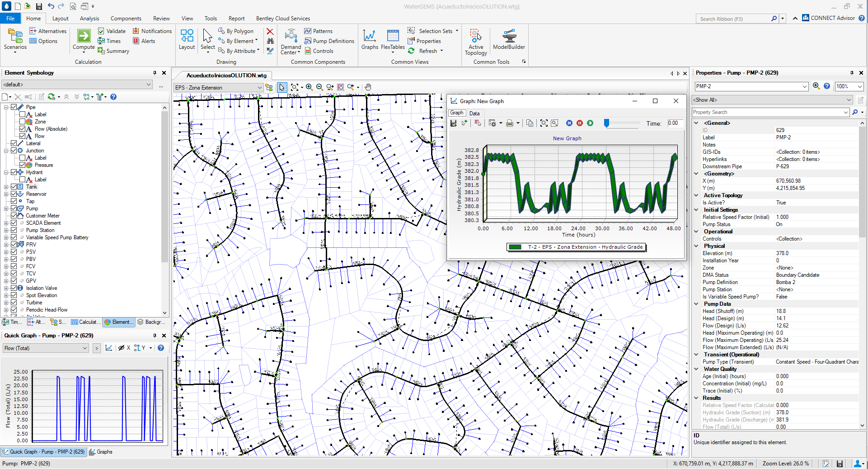
Task: Activate the Select arrow tool in drawing toolbar
Action: pyautogui.click(x=282, y=87)
